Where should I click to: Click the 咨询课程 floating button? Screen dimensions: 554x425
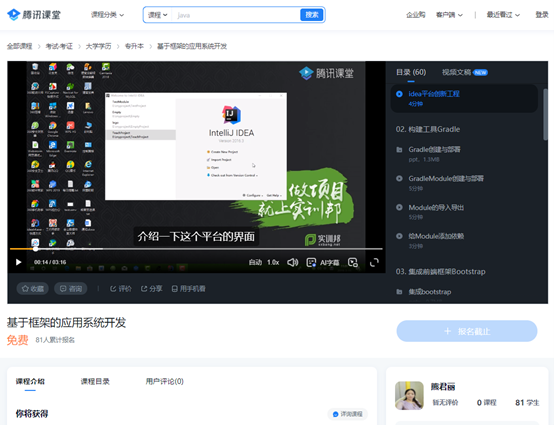point(348,414)
